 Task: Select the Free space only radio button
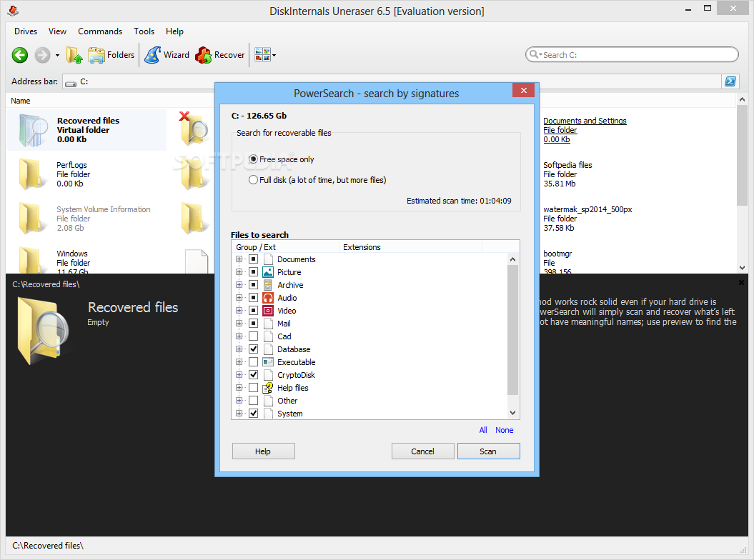pyautogui.click(x=253, y=159)
